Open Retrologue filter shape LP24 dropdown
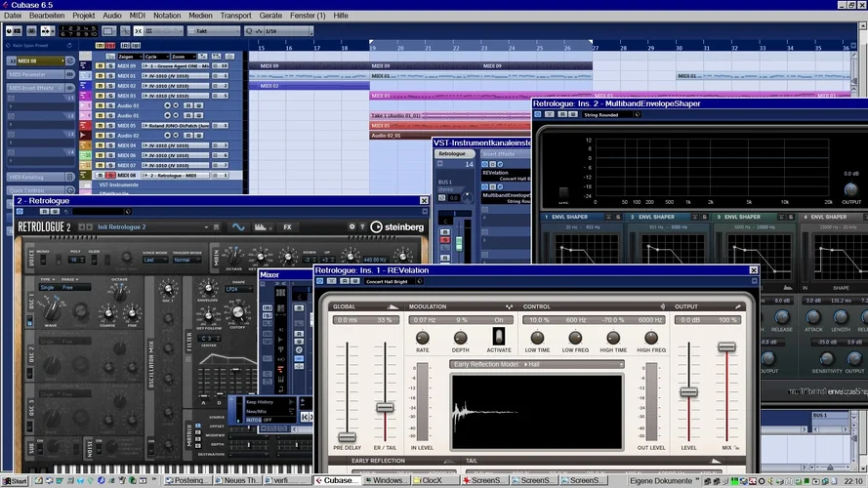Image resolution: width=868 pixels, height=488 pixels. coord(238,289)
